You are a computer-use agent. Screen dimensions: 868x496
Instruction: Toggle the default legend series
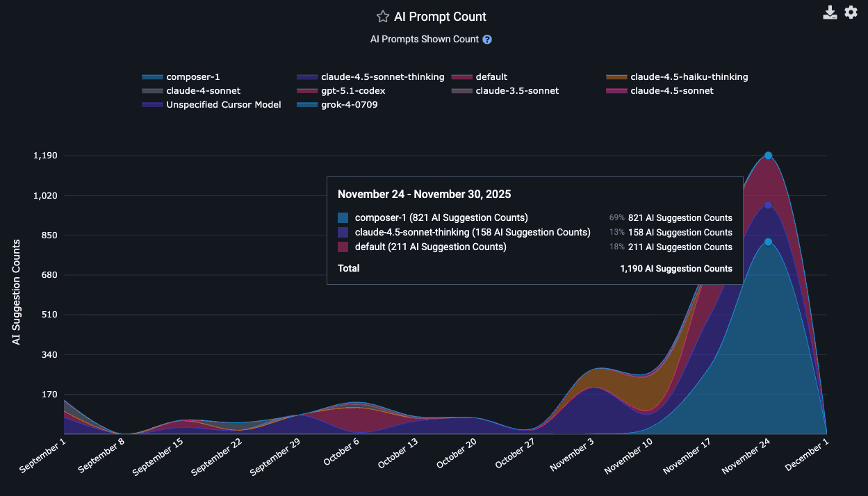click(491, 77)
